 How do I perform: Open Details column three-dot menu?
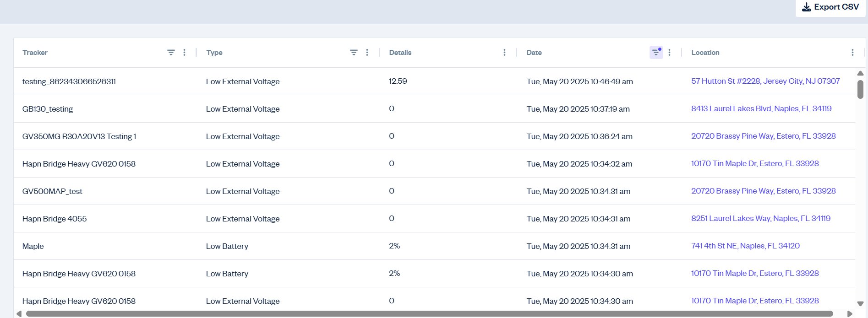coord(504,53)
